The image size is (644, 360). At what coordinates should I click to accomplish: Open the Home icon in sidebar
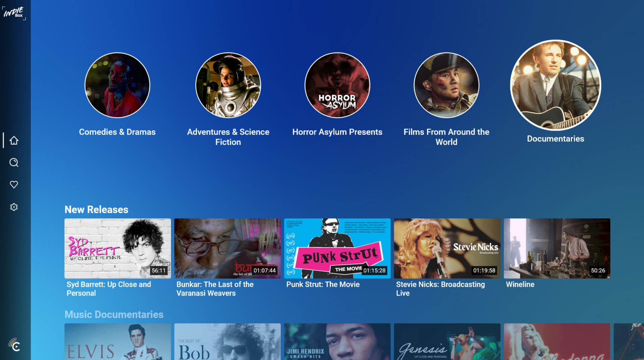pos(14,140)
